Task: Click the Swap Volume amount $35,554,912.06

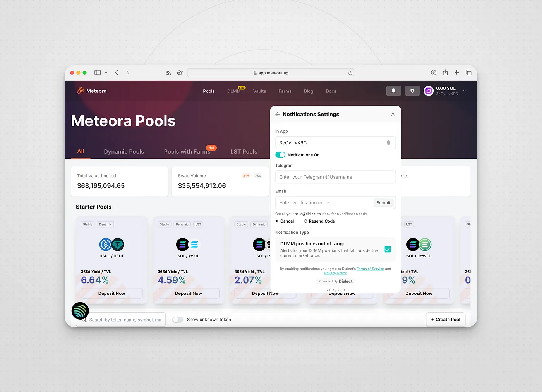Action: [202, 186]
